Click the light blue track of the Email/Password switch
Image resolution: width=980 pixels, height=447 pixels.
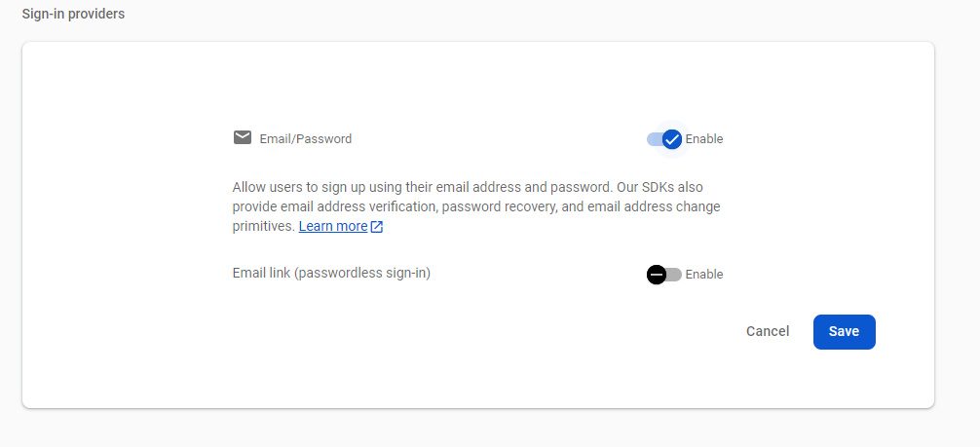pyautogui.click(x=652, y=139)
